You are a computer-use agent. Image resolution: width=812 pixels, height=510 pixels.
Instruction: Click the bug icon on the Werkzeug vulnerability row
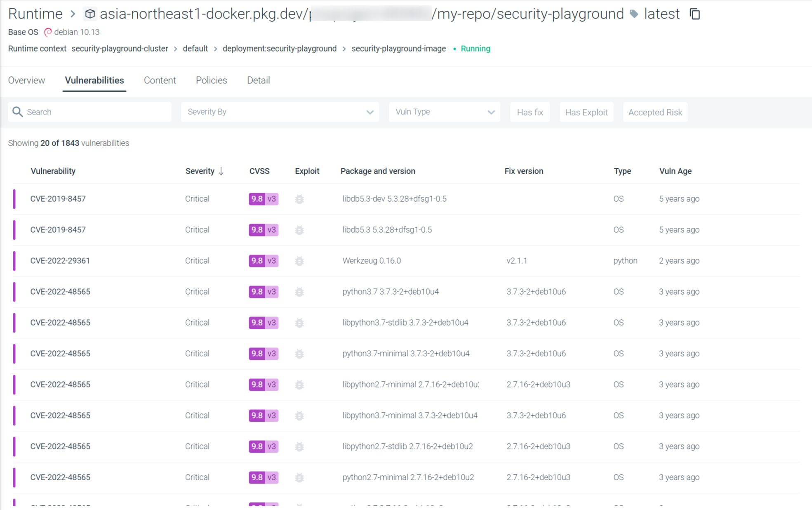point(299,261)
